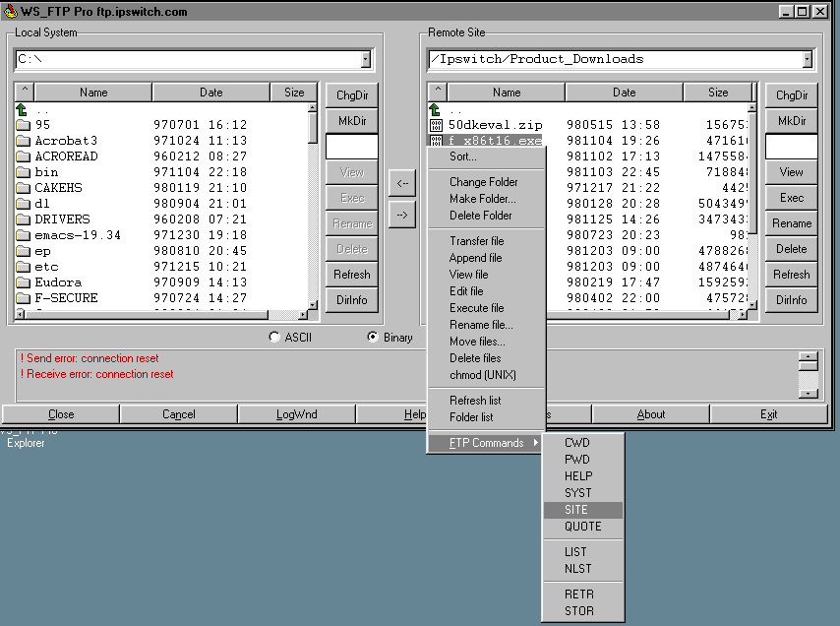Click the folder icon next to Acrobat3
Screen dimensions: 840x626
(23, 141)
